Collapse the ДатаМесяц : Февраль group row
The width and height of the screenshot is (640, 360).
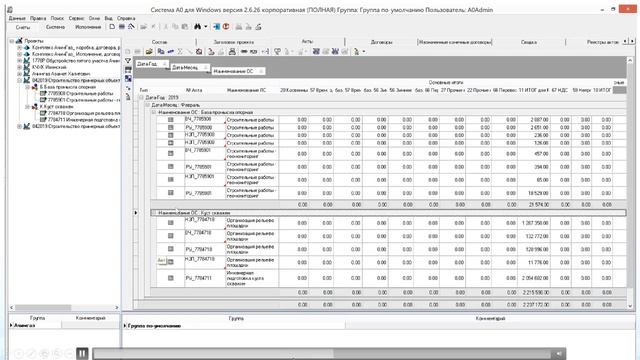click(x=148, y=105)
